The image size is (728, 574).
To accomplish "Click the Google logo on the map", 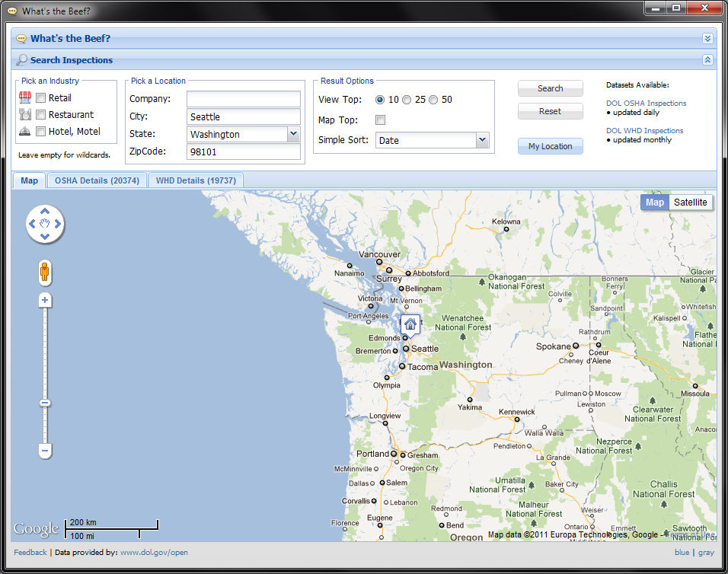I will pos(36,529).
